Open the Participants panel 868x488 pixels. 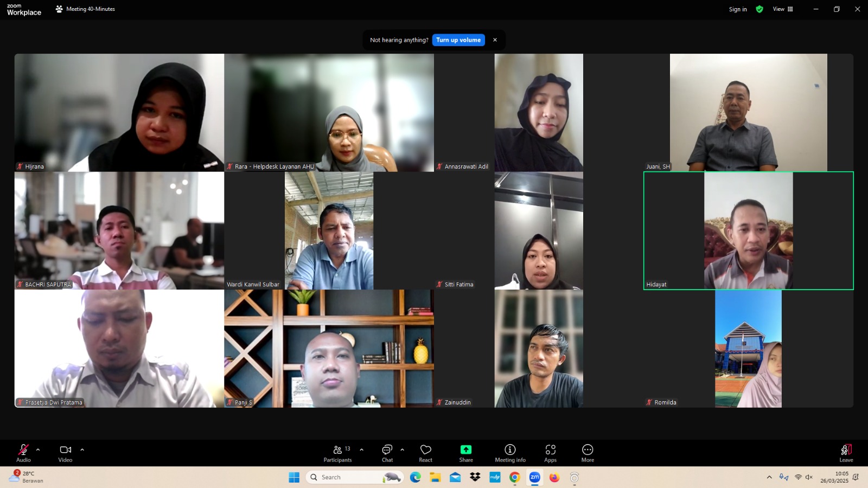pos(337,453)
